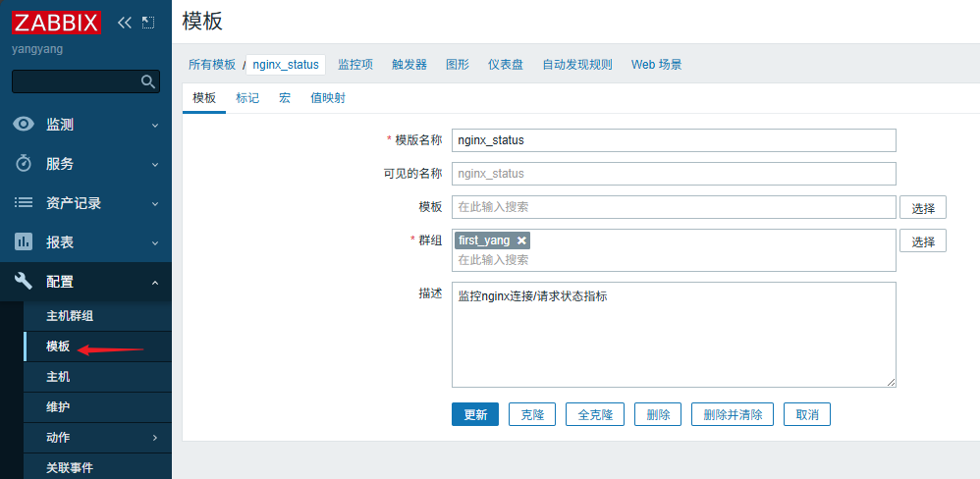Click the 资产记录 list icon
Viewport: 980px width, 479px height.
(x=24, y=203)
